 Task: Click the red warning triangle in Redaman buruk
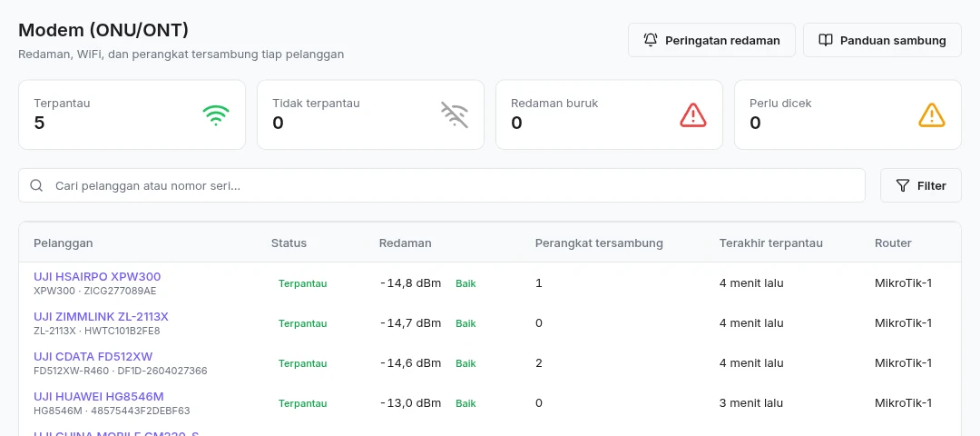pyautogui.click(x=693, y=115)
